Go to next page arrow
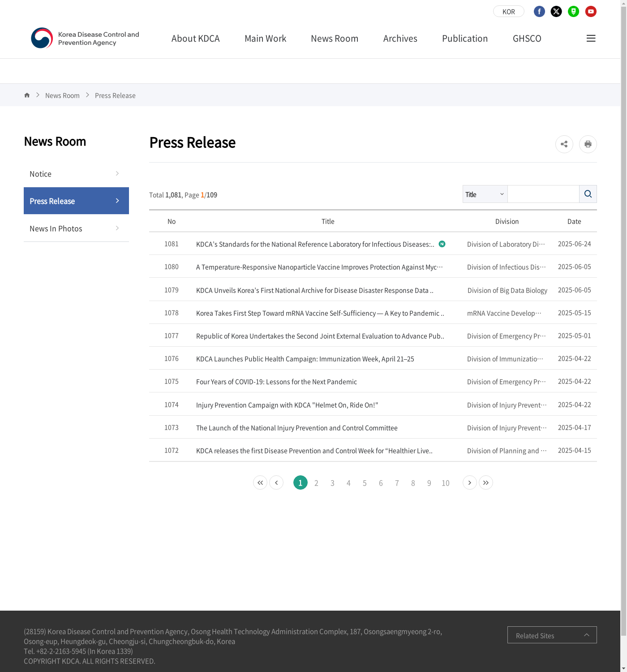 (x=469, y=482)
